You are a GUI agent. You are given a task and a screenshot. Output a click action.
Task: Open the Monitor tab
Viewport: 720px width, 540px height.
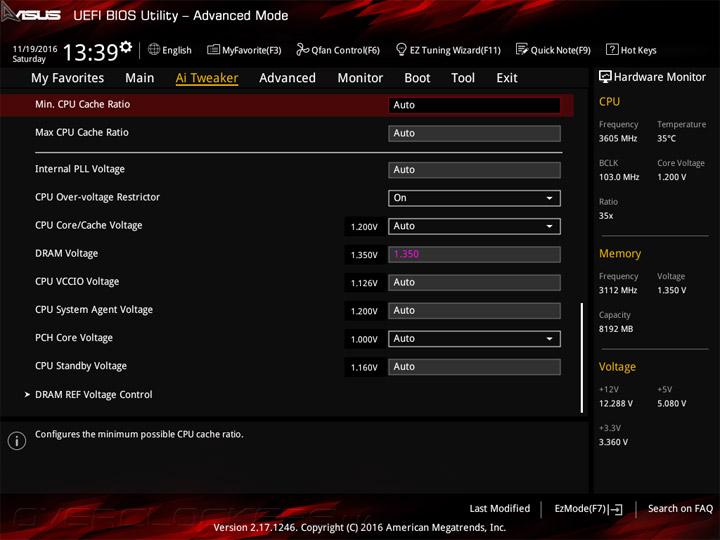click(x=360, y=78)
